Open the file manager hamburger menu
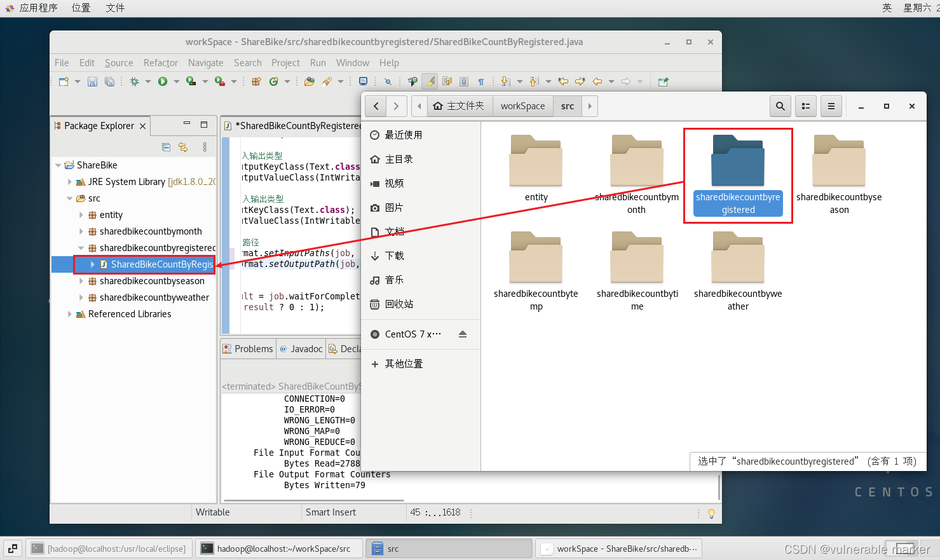Viewport: 940px width, 560px height. (831, 106)
